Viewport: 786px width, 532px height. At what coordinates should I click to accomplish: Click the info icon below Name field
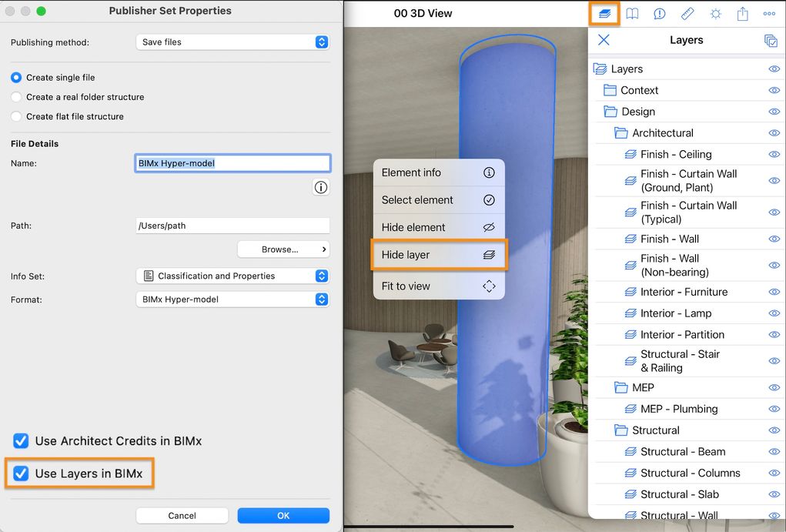pos(321,187)
